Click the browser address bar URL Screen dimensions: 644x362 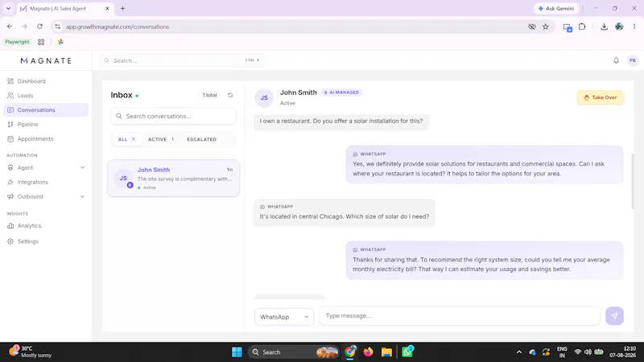tap(118, 27)
